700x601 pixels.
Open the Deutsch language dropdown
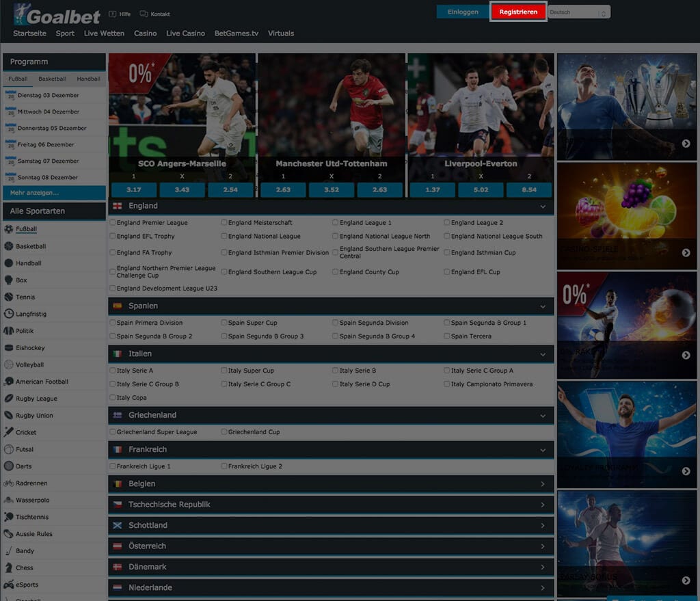[579, 12]
